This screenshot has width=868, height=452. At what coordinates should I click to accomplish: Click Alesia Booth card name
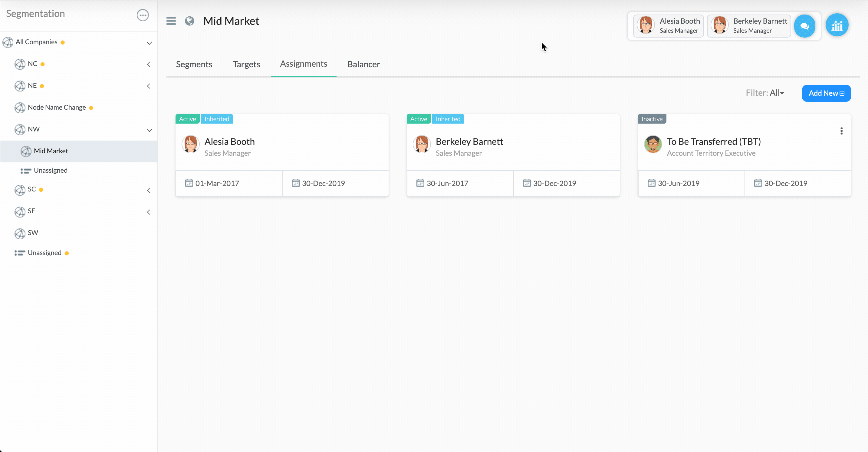(229, 141)
